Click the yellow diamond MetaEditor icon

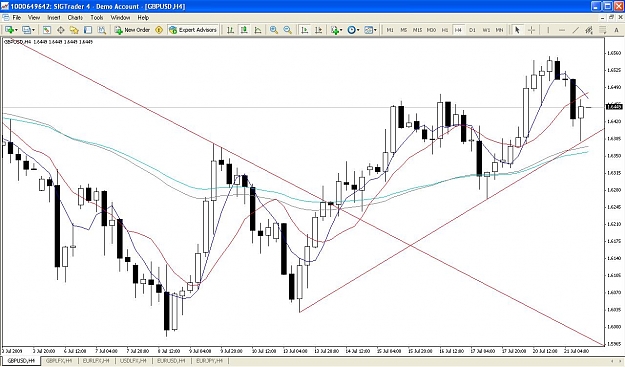[x=159, y=30]
